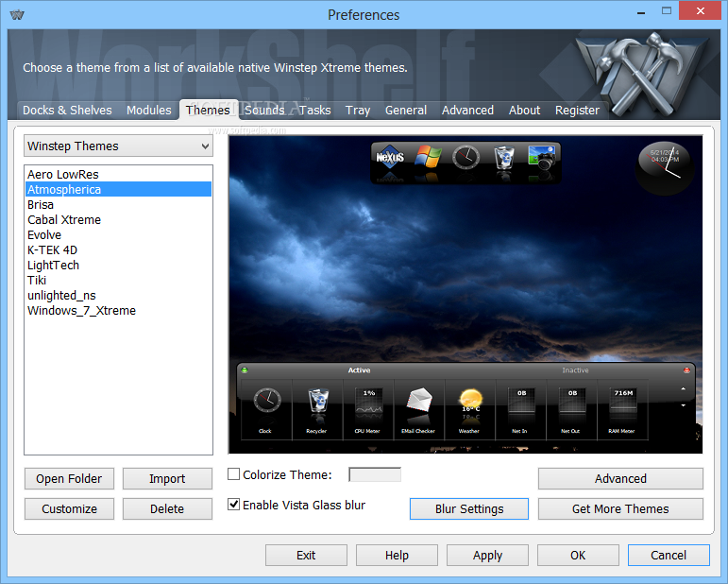Select Windows_7_Xtreme theme
This screenshot has width=728, height=584.
[x=118, y=310]
